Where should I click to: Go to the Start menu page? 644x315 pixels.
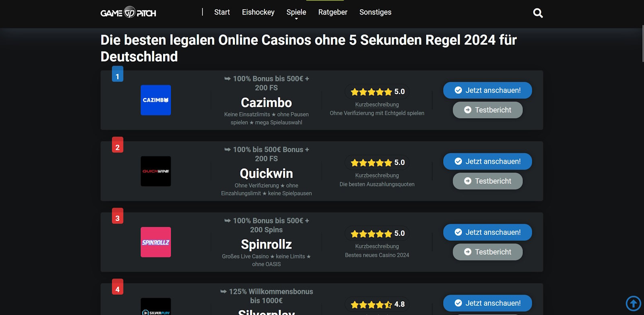click(x=222, y=12)
